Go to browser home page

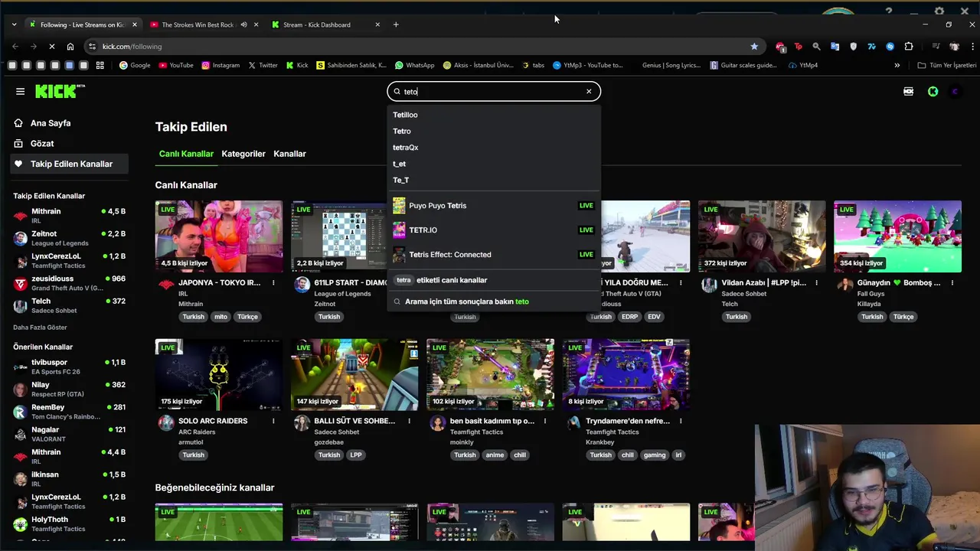(x=70, y=46)
